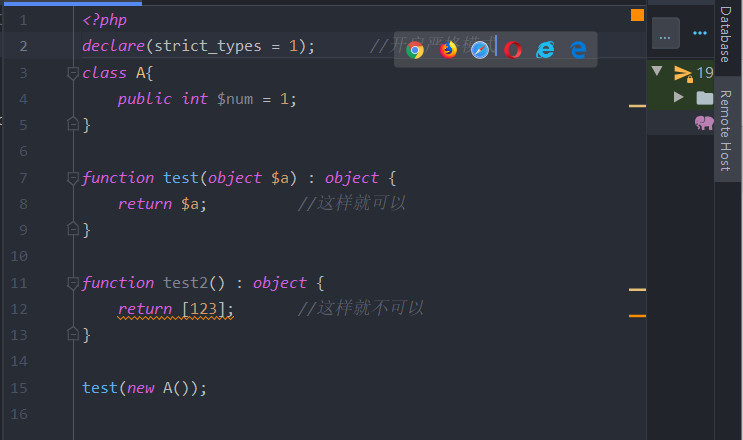743x440 pixels.
Task: Fold end marker of test2 line 13
Action: (x=73, y=334)
